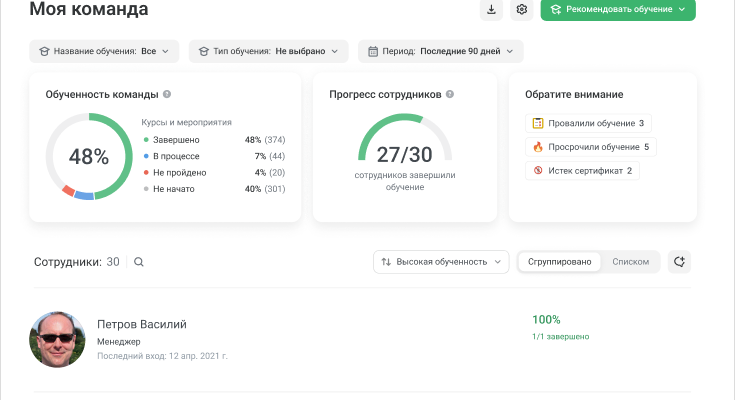The width and height of the screenshot is (735, 400).
Task: Open the Название обучения filter dropdown
Action: (105, 51)
